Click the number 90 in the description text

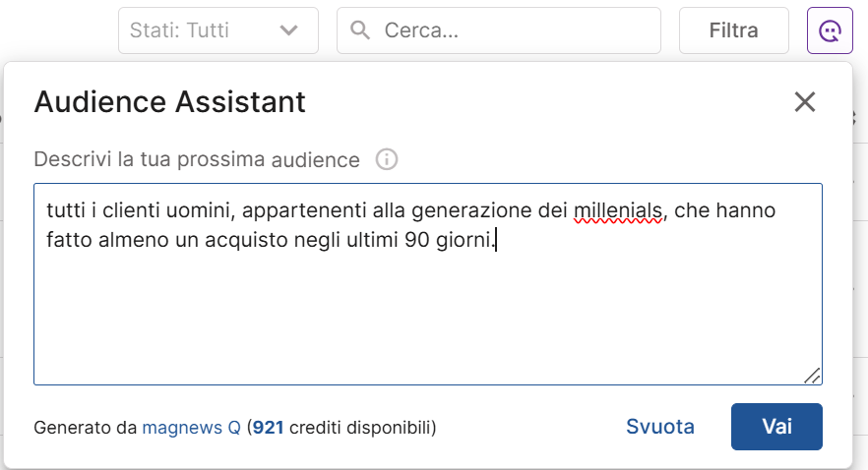tap(417, 240)
